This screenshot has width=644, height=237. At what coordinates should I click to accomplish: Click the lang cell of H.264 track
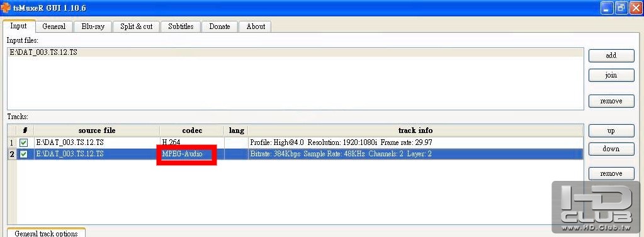pyautogui.click(x=236, y=143)
